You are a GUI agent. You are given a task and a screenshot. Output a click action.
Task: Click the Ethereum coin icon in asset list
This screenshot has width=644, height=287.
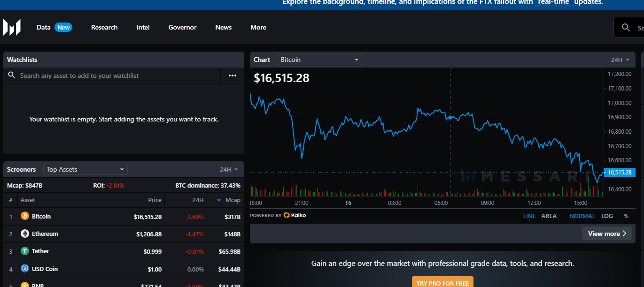25,234
